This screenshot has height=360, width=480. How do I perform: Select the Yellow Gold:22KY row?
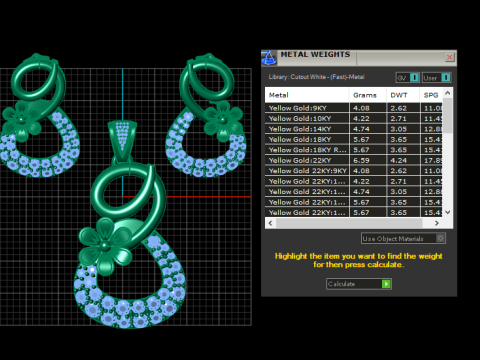[354, 160]
